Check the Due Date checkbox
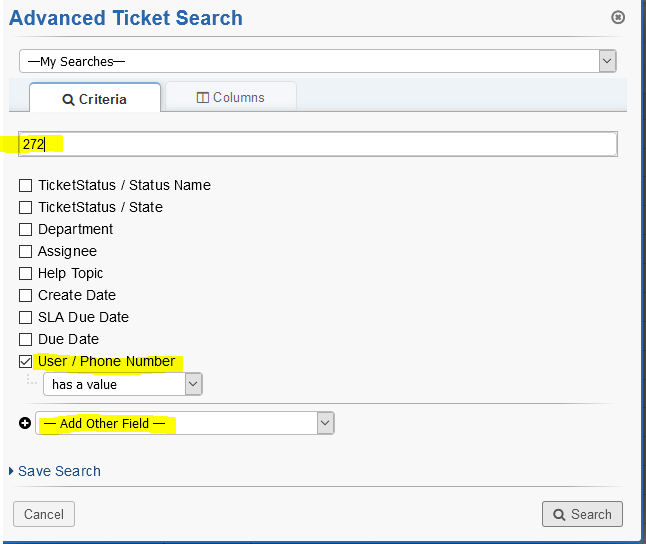646x544 pixels. point(26,339)
